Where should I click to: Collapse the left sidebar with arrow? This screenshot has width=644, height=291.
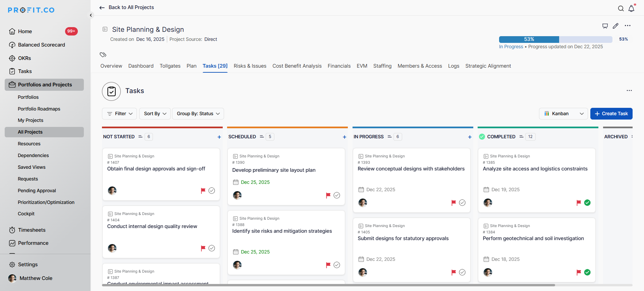coord(91,15)
